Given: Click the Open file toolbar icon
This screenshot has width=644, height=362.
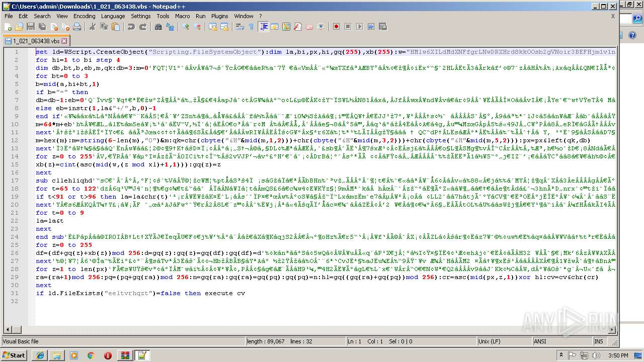Looking at the screenshot, I should [x=19, y=27].
